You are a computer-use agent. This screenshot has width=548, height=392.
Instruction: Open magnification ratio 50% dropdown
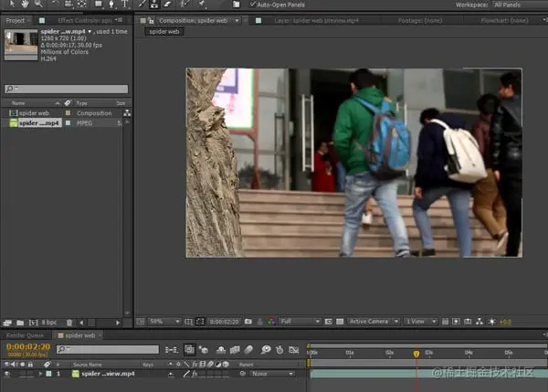pos(164,322)
